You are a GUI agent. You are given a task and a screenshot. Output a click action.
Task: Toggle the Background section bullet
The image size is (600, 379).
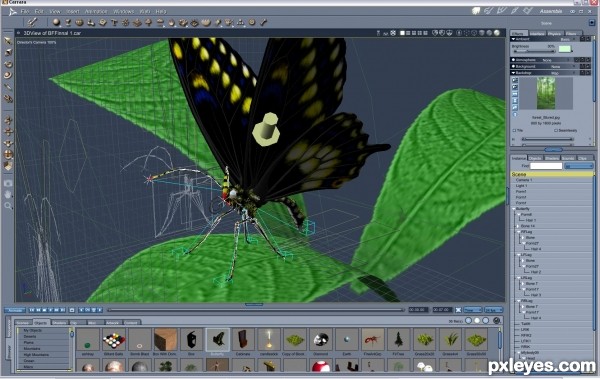click(514, 67)
